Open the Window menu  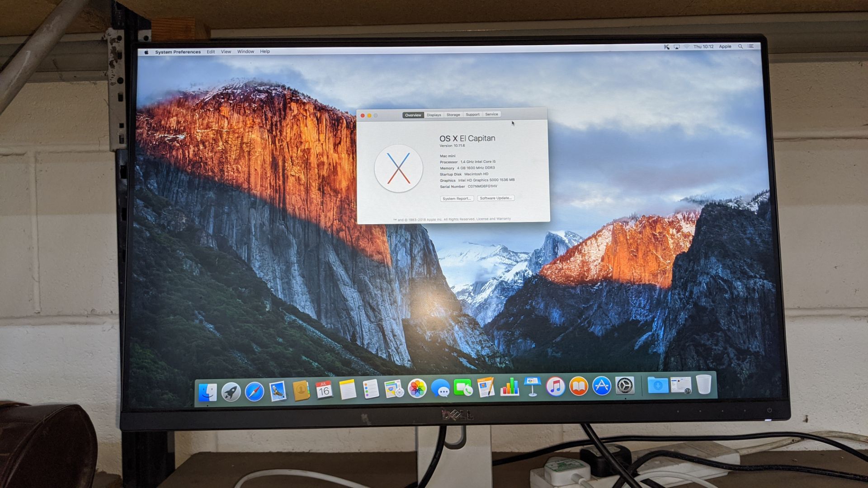(x=245, y=52)
